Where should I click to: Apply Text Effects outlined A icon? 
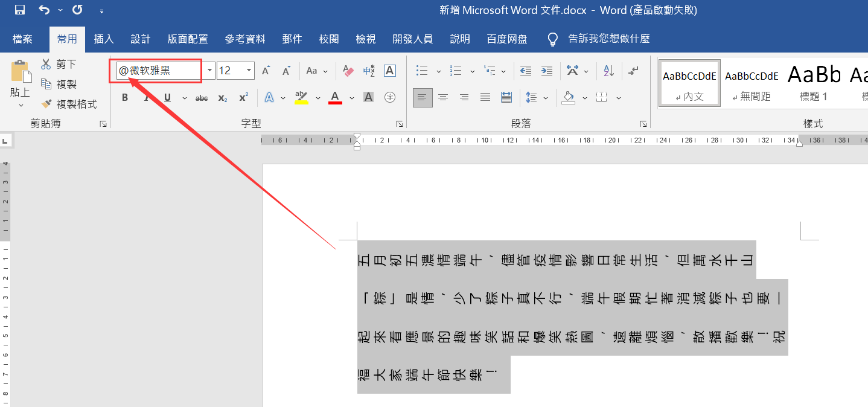pos(269,97)
